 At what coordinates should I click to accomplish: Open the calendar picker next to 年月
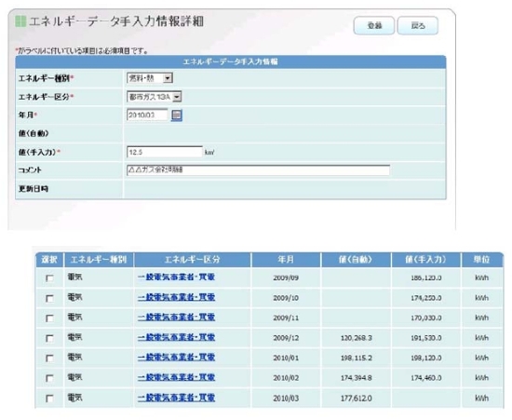(177, 115)
